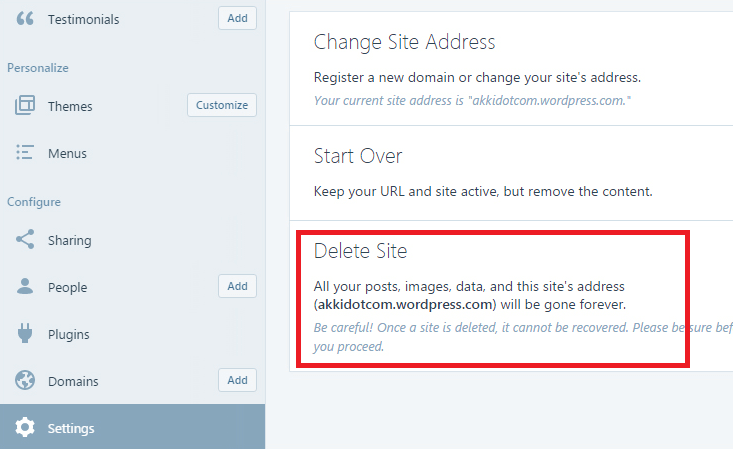
Task: Open Sharing configuration
Action: 70,240
